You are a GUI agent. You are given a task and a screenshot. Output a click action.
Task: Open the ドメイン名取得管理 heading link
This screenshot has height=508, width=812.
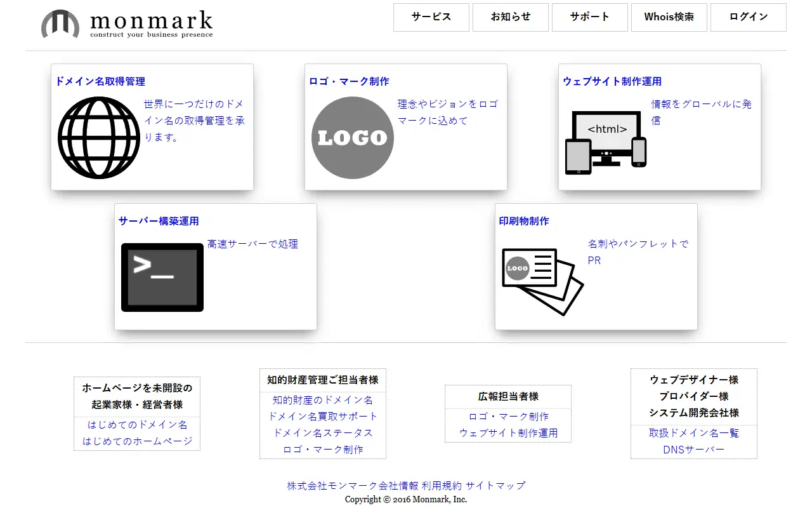point(100,81)
